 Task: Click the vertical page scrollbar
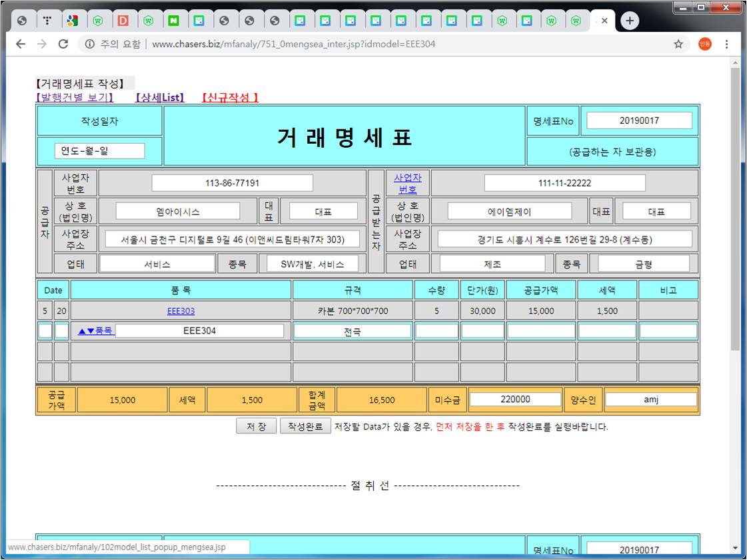tap(735, 210)
